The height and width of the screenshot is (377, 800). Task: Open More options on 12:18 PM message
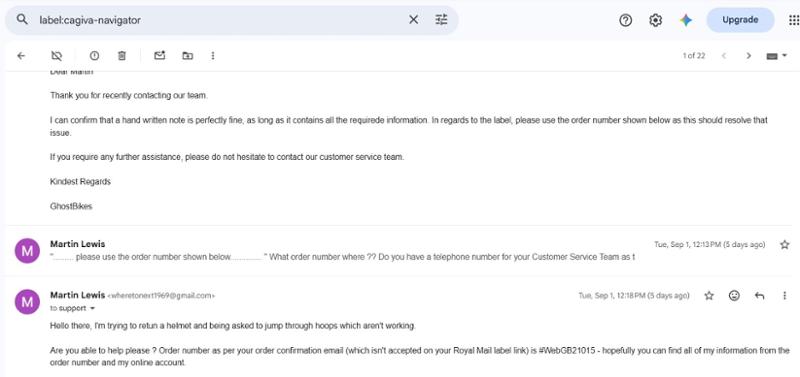click(x=785, y=295)
